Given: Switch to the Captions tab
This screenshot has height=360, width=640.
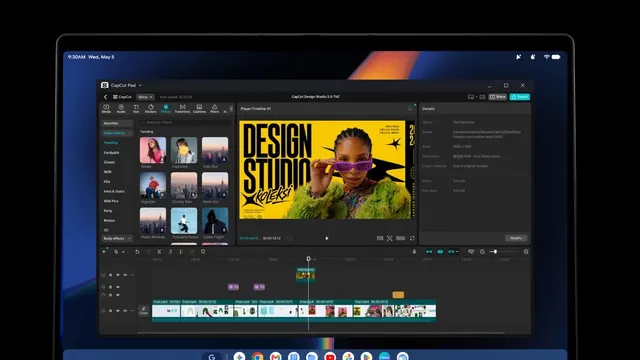Looking at the screenshot, I should (x=199, y=108).
